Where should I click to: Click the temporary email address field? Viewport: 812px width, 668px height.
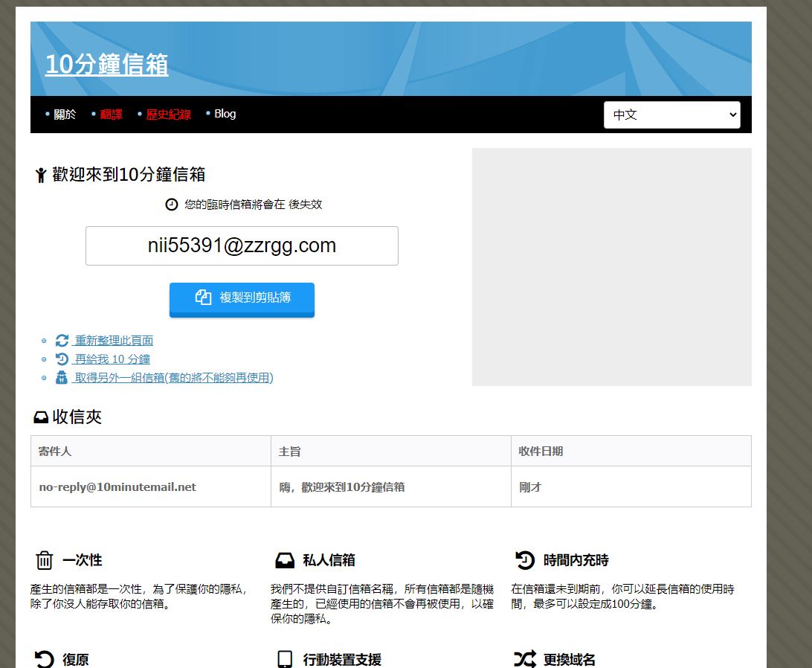(242, 245)
